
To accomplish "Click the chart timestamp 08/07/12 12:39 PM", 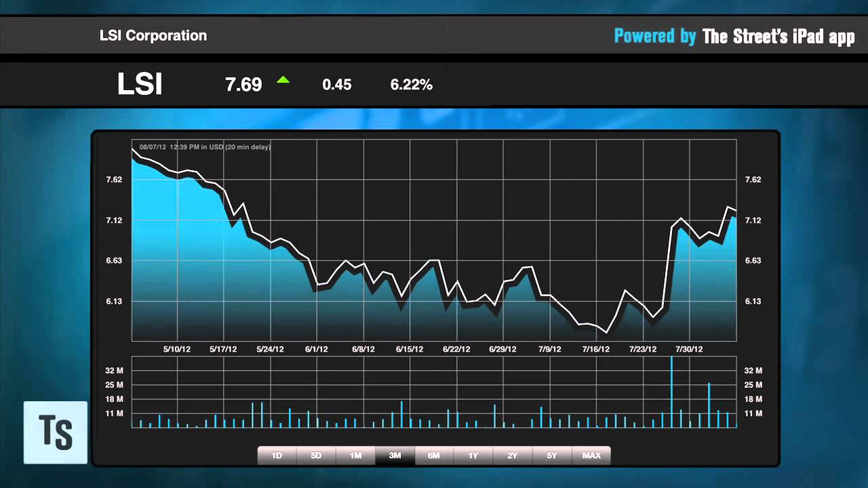I will pyautogui.click(x=205, y=146).
